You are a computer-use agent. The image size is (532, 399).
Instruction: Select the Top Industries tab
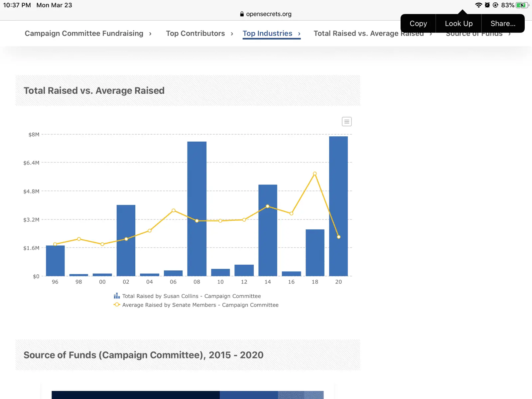tap(267, 34)
